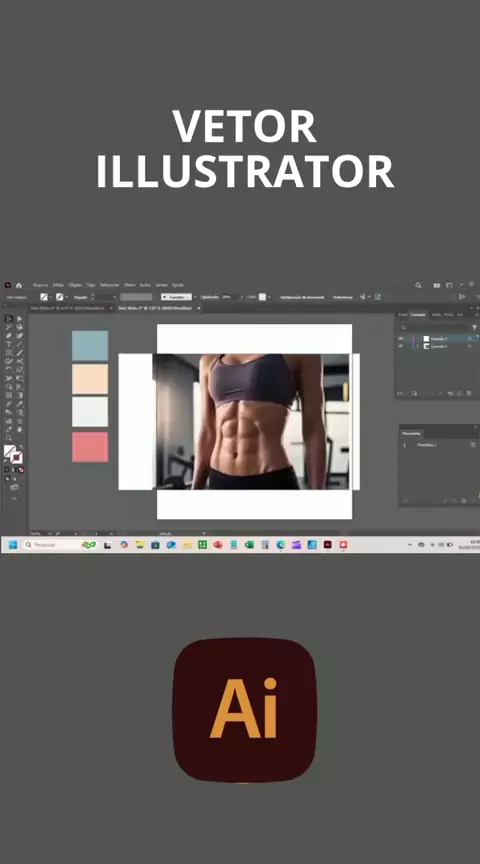
Task: Click the Configuração do documento button
Action: (x=302, y=297)
